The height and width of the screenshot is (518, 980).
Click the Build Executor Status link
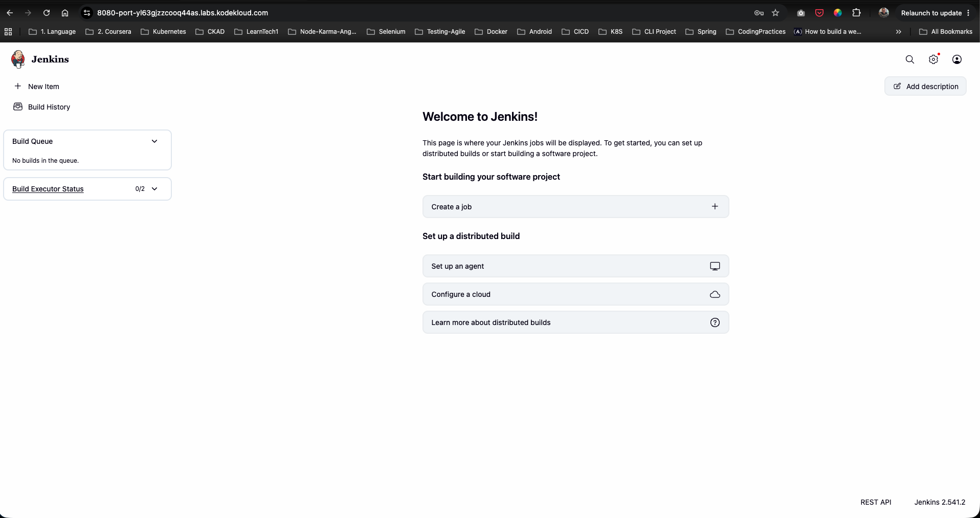48,189
